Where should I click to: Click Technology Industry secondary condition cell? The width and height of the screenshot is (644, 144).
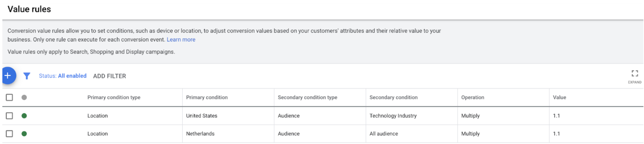pyautogui.click(x=393, y=116)
